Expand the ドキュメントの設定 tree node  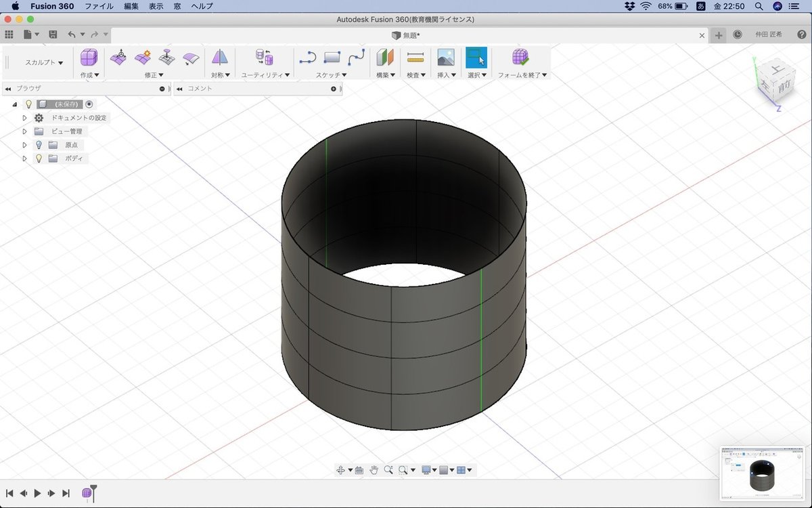25,118
